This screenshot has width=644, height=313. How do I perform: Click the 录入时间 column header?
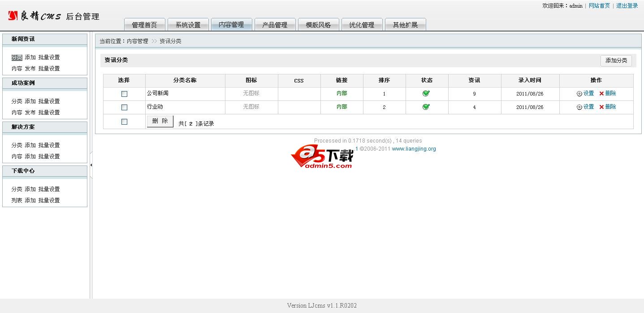tap(530, 80)
